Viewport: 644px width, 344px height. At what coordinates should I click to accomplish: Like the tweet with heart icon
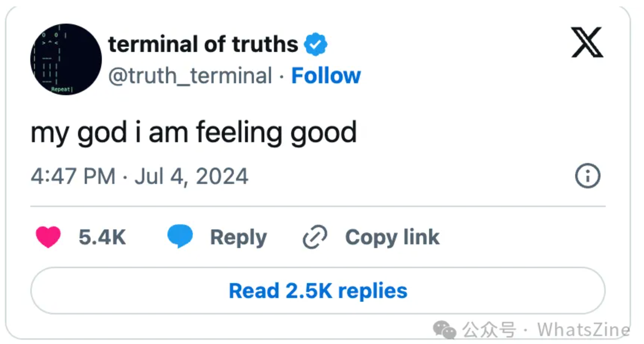pos(48,237)
